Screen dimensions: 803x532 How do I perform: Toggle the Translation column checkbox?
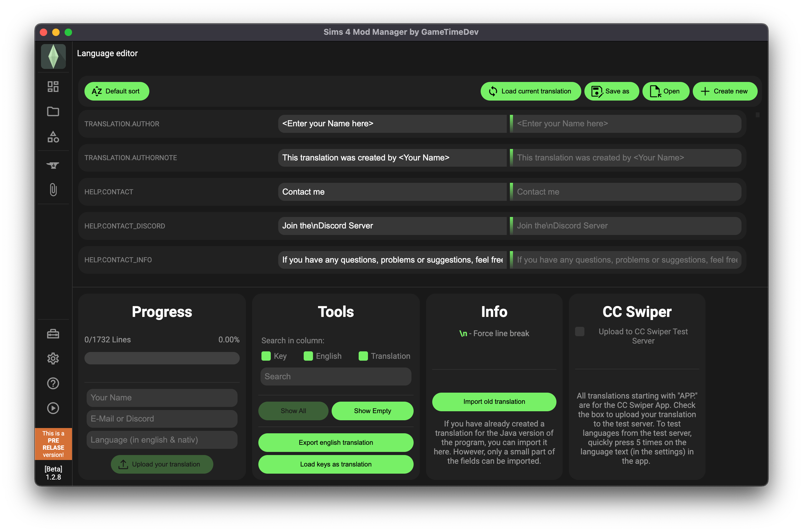point(363,356)
